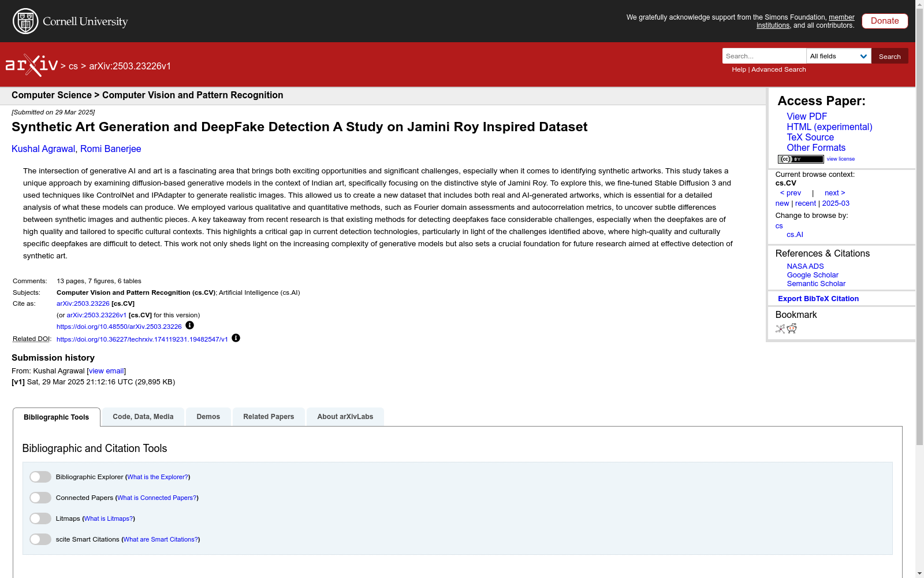Image resolution: width=924 pixels, height=578 pixels.
Task: Open author Romi Banerjee's link
Action: pos(111,149)
